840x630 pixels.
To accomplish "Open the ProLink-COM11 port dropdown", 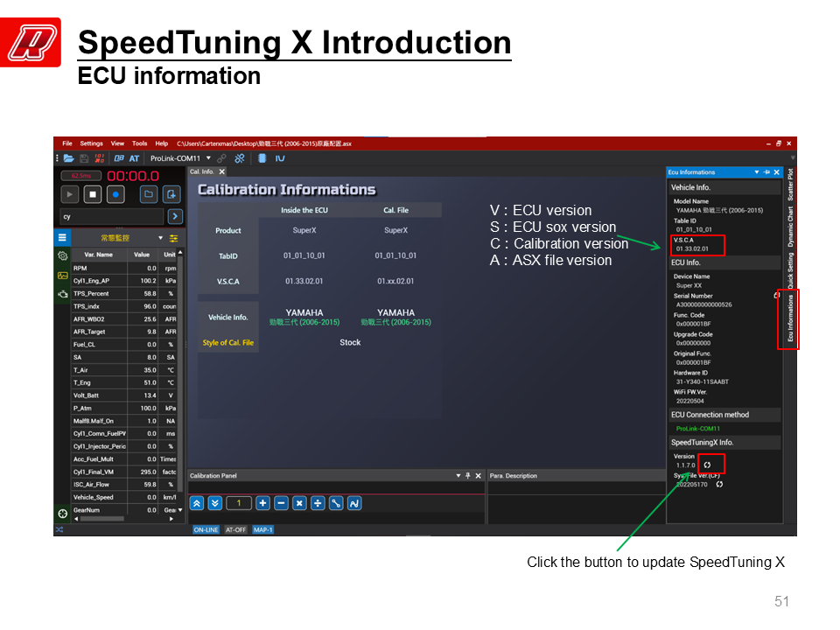I will 209,158.
